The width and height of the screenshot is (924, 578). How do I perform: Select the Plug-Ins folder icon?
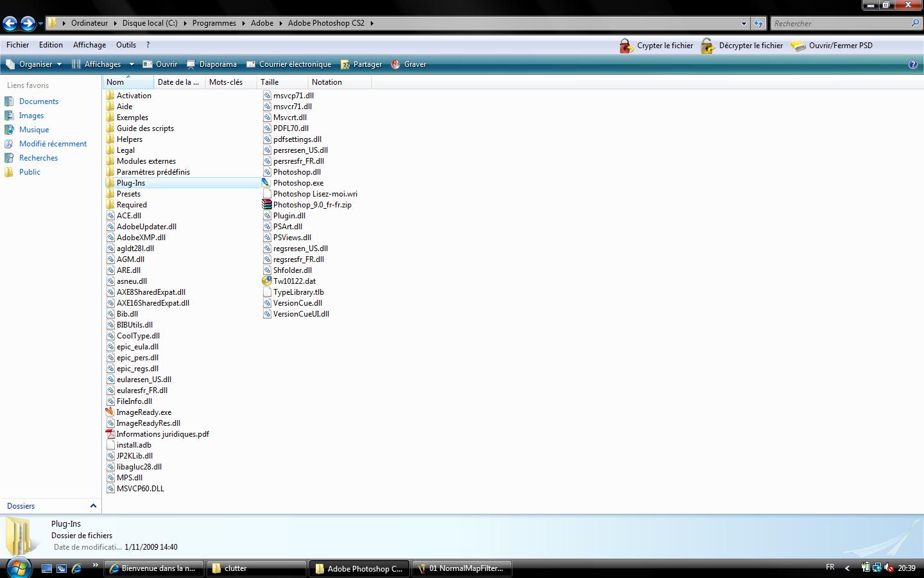coord(110,183)
